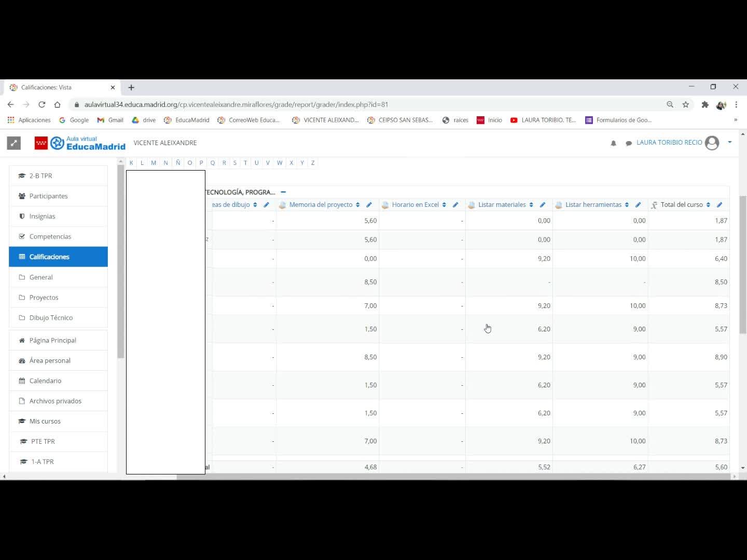Image resolution: width=747 pixels, height=560 pixels.
Task: Open Listar materiales column link
Action: (x=502, y=205)
